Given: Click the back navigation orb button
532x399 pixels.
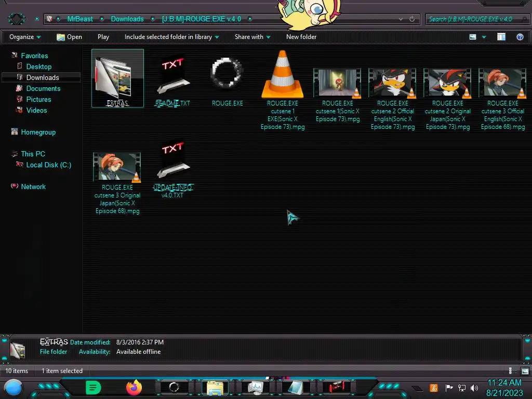Looking at the screenshot, I should click(16, 19).
